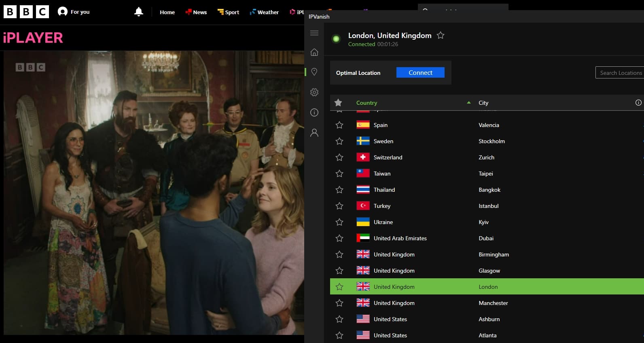
Task: Click the Search Locations field
Action: click(x=620, y=73)
